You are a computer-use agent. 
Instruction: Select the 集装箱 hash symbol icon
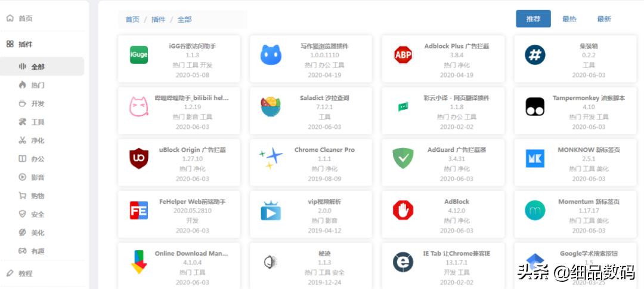tap(535, 55)
